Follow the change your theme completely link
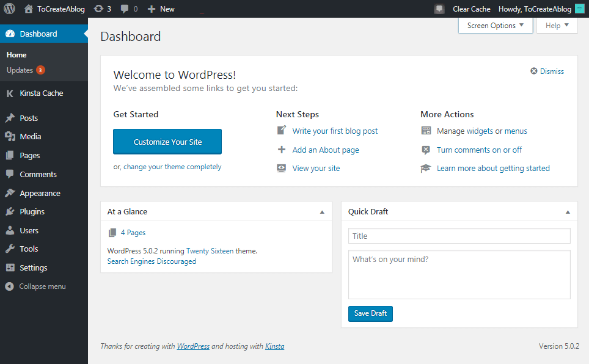 172,167
